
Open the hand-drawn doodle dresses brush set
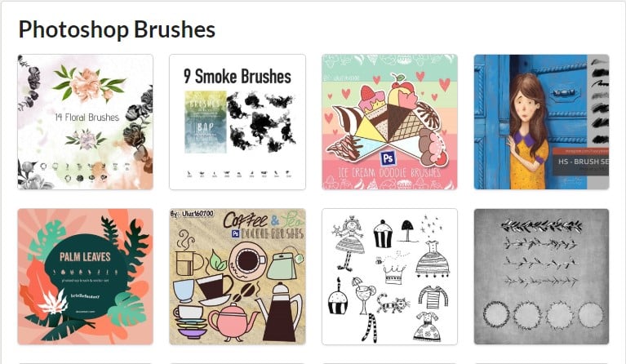point(389,277)
